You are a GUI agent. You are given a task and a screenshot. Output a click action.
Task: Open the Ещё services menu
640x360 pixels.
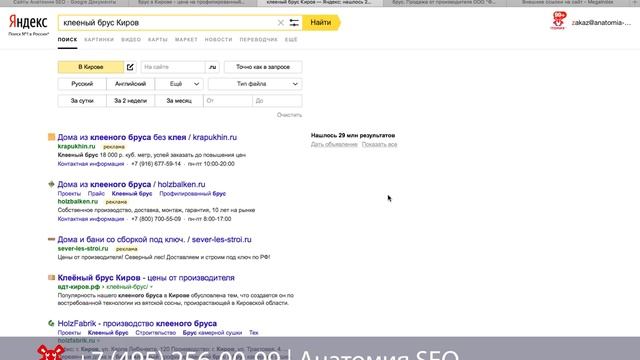[x=291, y=40]
